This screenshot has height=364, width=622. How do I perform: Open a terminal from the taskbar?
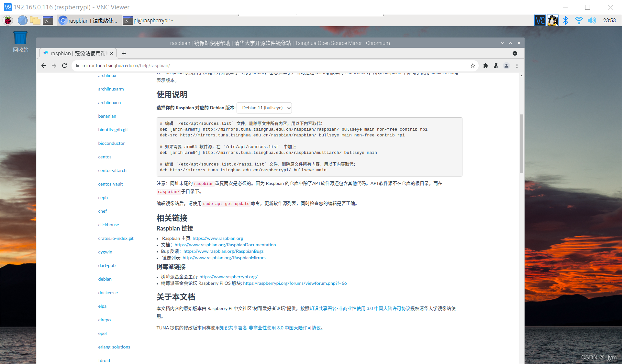[48, 20]
